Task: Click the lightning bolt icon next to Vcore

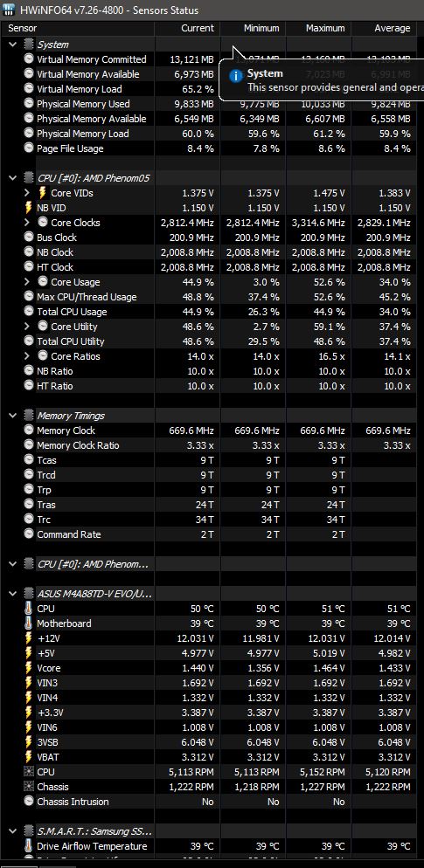Action: coord(29,668)
